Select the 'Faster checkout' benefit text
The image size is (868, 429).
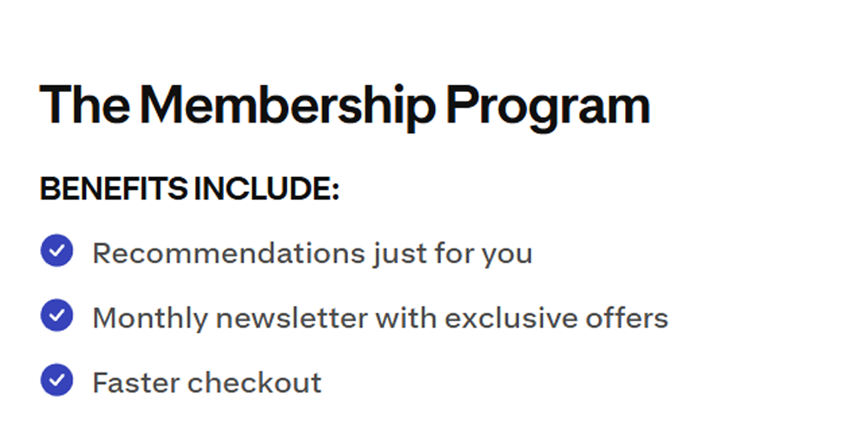coord(207,382)
